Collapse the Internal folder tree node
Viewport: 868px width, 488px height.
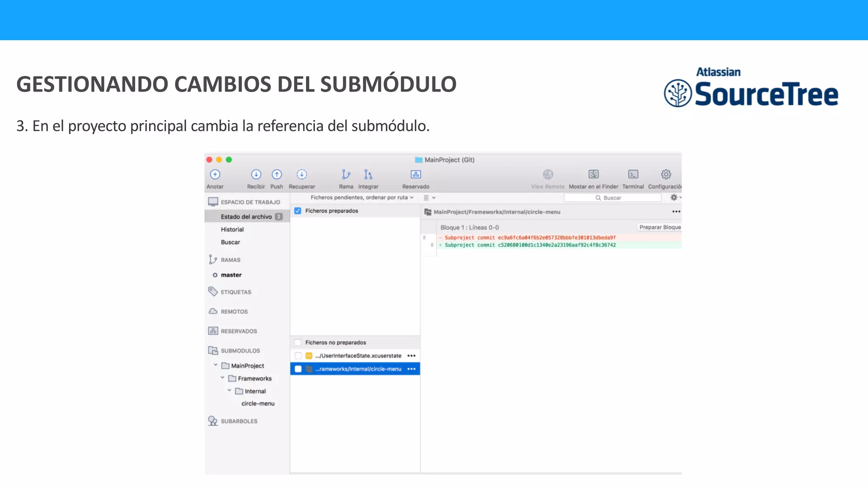tap(229, 390)
